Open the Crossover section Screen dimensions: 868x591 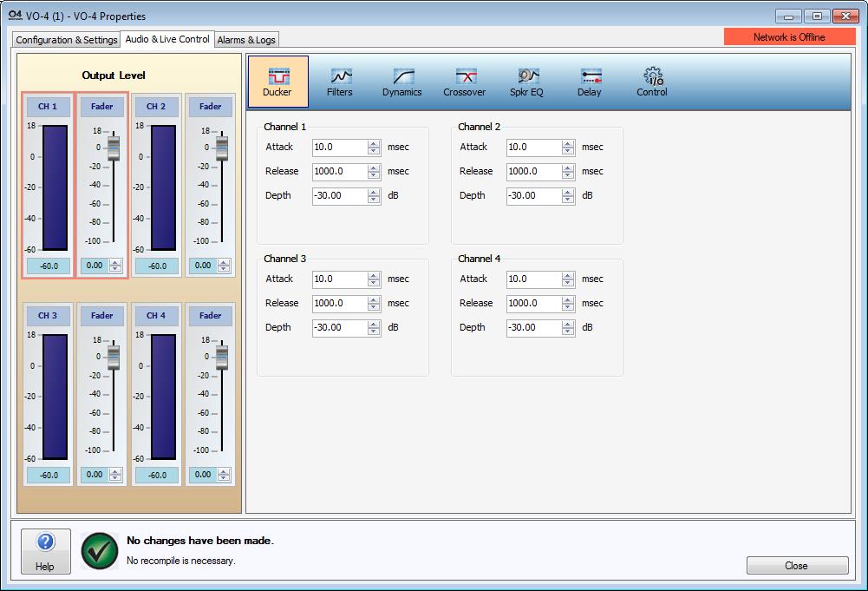click(465, 82)
